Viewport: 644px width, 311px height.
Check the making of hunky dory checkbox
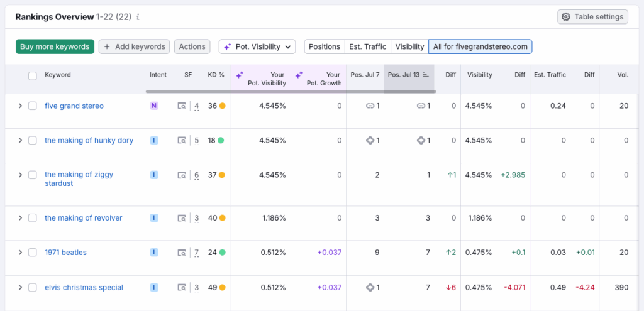pyautogui.click(x=33, y=140)
